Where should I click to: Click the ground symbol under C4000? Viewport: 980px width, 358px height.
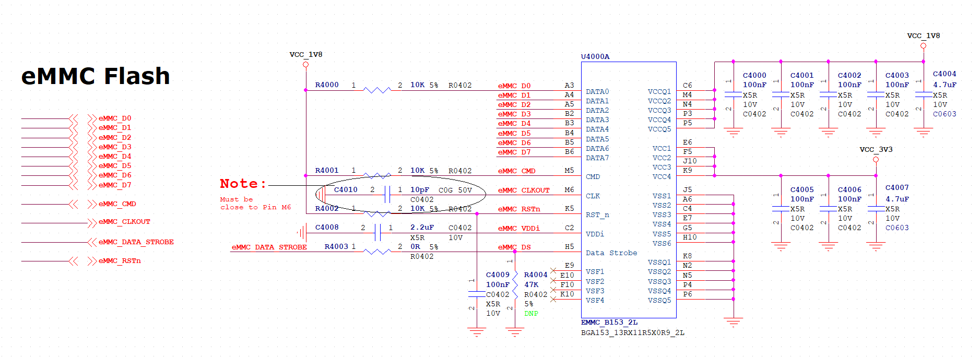(x=733, y=133)
